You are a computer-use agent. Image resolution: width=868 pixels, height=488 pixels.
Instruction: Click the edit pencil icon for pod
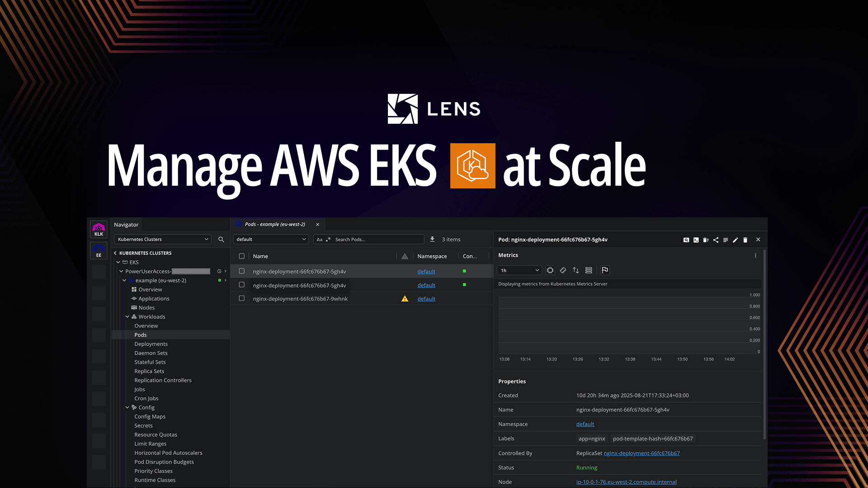pos(736,240)
